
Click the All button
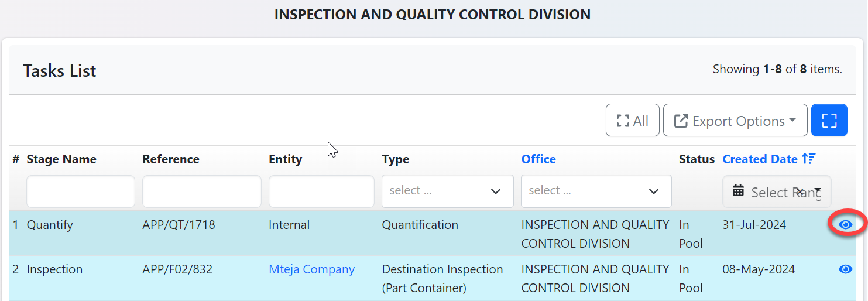click(x=632, y=121)
